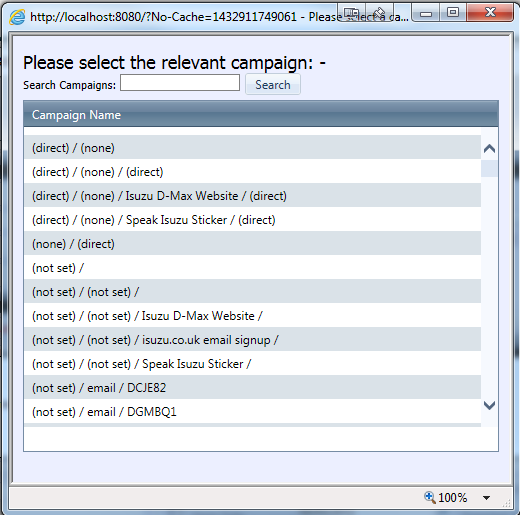Viewport: 520px width, 515px height.
Task: Click the zoom magnifier icon in status bar
Action: 429,497
